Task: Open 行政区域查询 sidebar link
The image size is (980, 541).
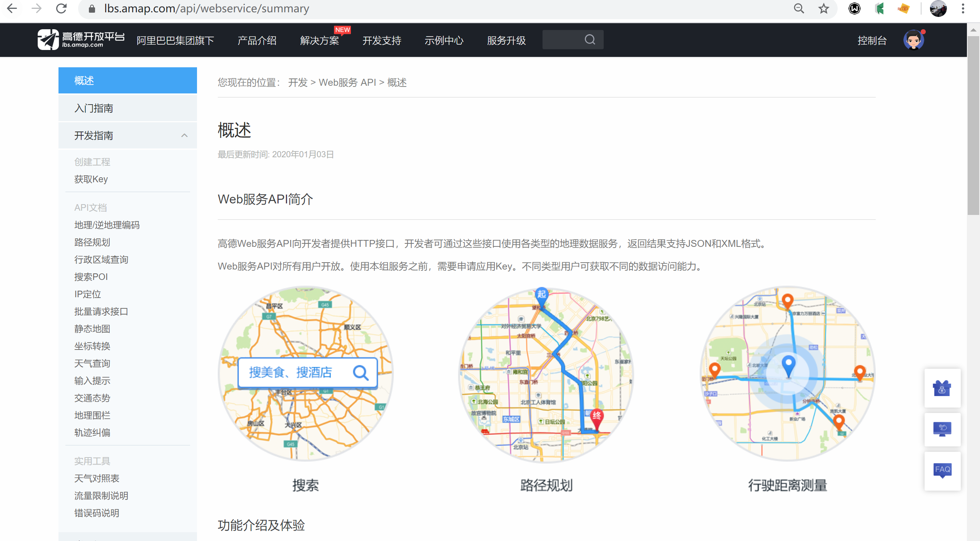Action: pyautogui.click(x=101, y=260)
